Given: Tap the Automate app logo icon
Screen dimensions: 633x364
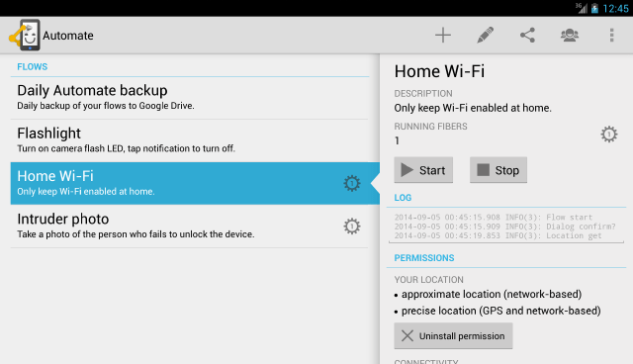Looking at the screenshot, I should point(25,35).
